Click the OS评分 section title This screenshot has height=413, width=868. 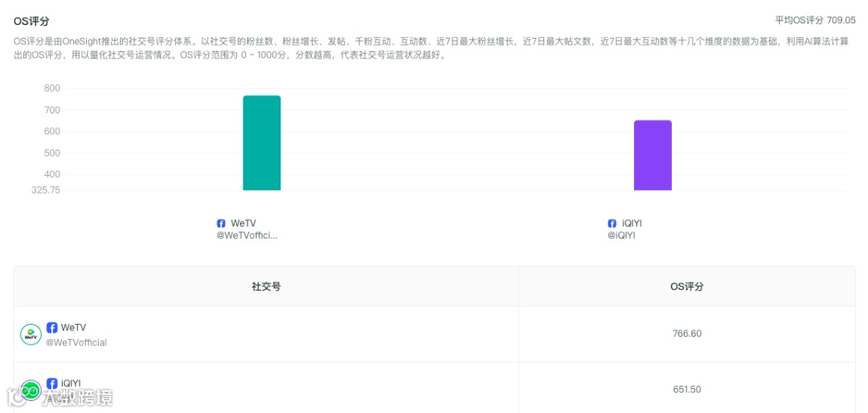coord(31,22)
